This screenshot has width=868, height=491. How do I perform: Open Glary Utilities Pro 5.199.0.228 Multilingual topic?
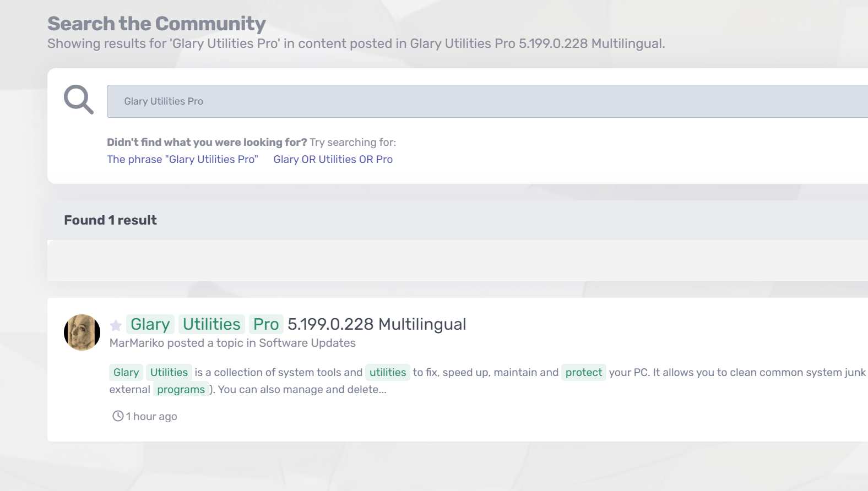[x=296, y=324]
